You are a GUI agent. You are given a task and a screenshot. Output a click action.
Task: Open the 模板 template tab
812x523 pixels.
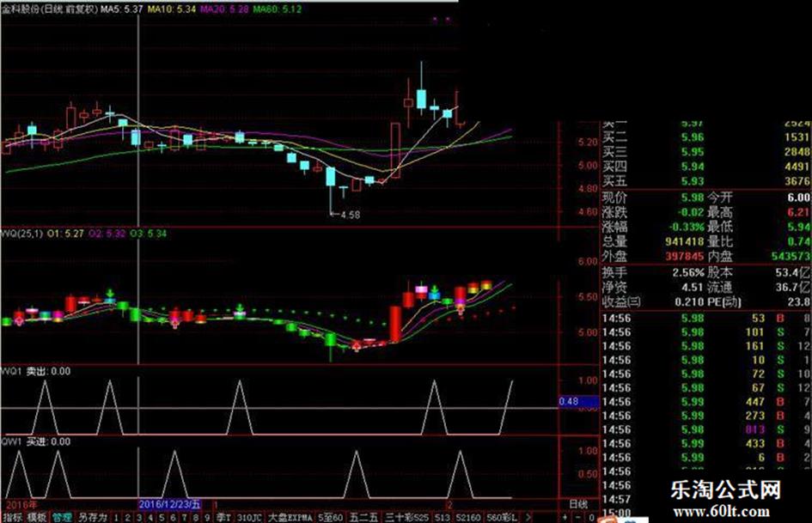click(36, 517)
